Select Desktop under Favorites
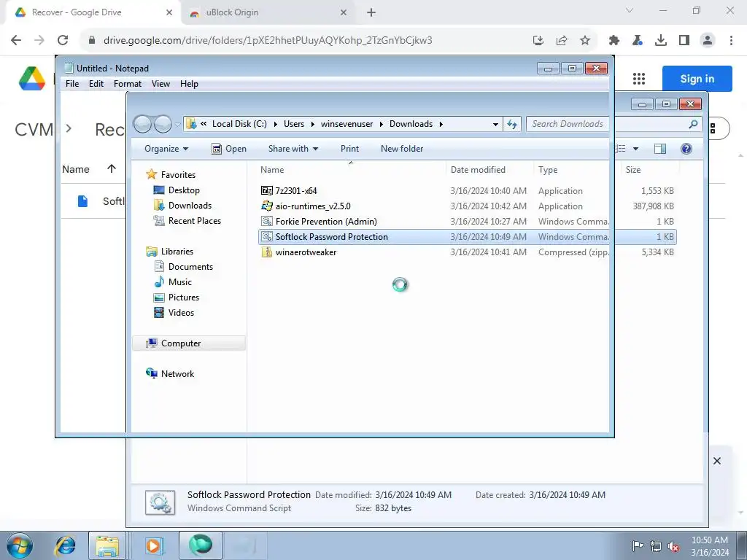The height and width of the screenshot is (560, 747). pyautogui.click(x=184, y=190)
